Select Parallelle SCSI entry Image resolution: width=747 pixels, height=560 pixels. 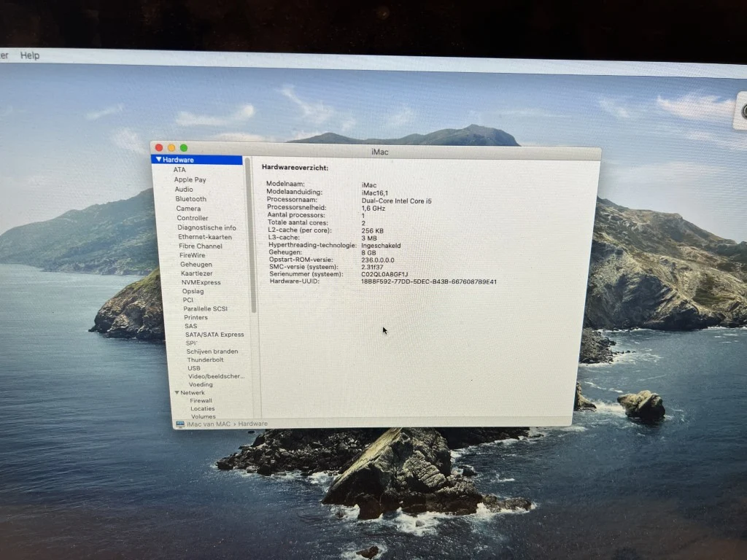(205, 308)
